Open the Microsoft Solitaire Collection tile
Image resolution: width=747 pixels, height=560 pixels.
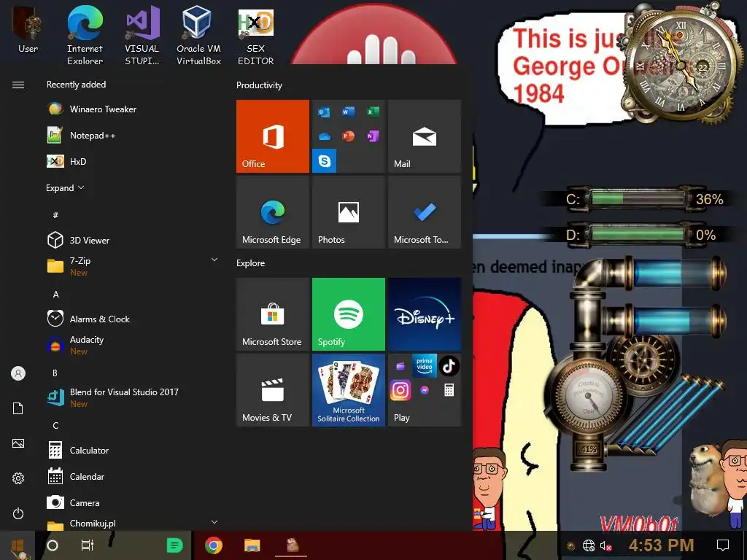click(x=348, y=390)
